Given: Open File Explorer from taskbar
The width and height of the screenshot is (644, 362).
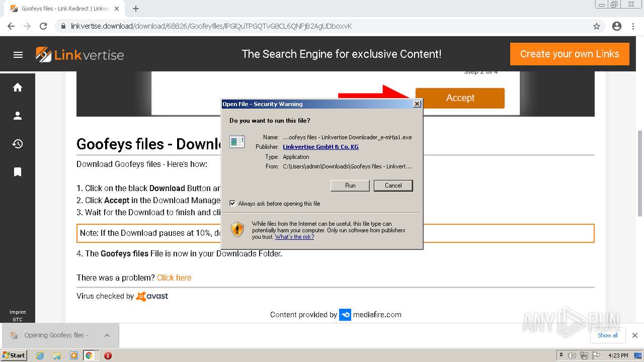Looking at the screenshot, I should 57,355.
